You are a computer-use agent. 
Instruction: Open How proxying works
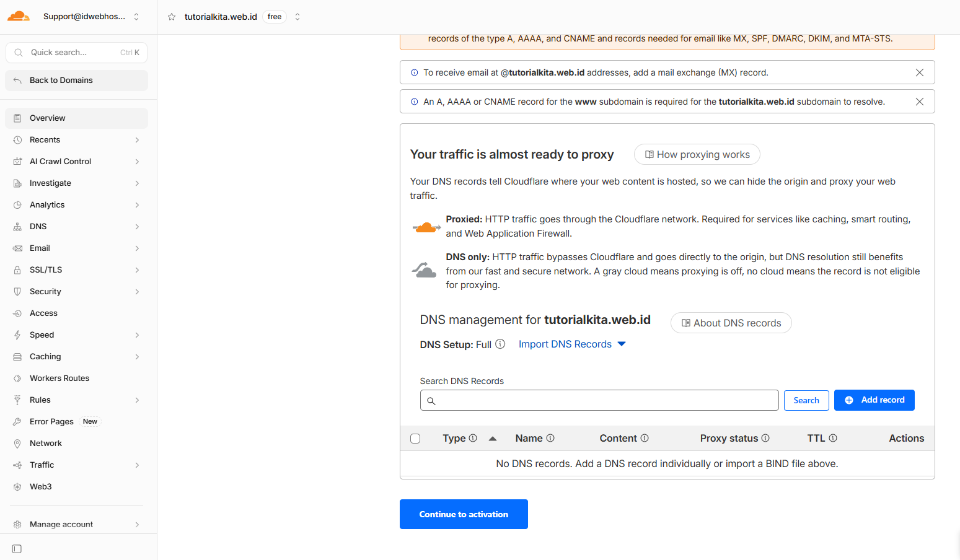(697, 155)
